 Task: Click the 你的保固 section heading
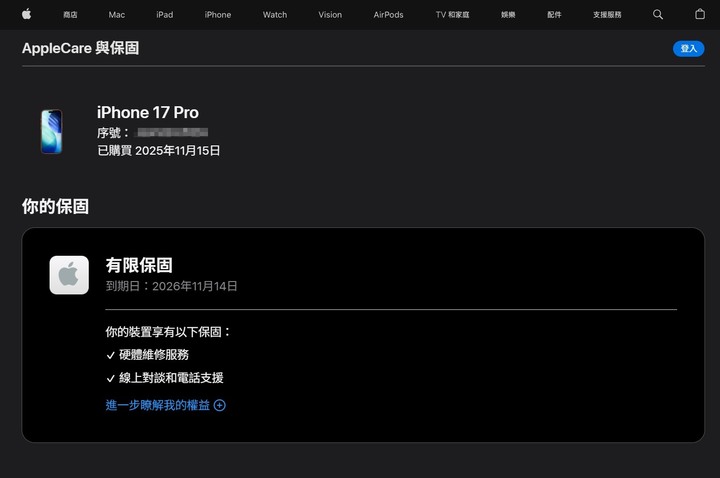[x=55, y=207]
